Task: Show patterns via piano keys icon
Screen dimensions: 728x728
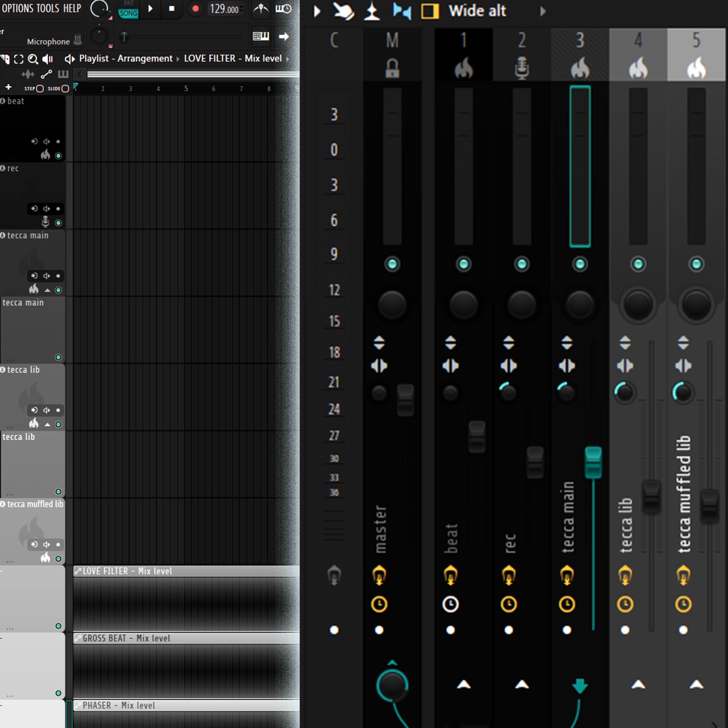Action: point(63,75)
